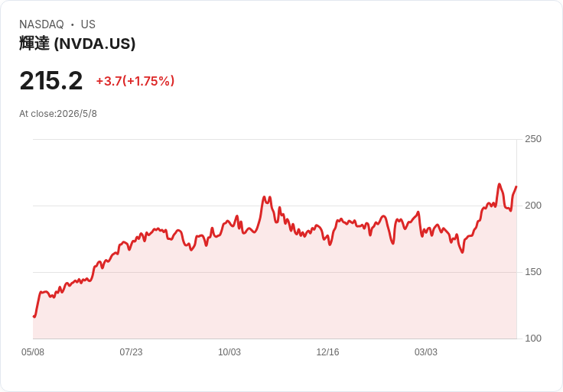Click the NVDA.US stock title
This screenshot has width=563, height=392.
(77, 44)
